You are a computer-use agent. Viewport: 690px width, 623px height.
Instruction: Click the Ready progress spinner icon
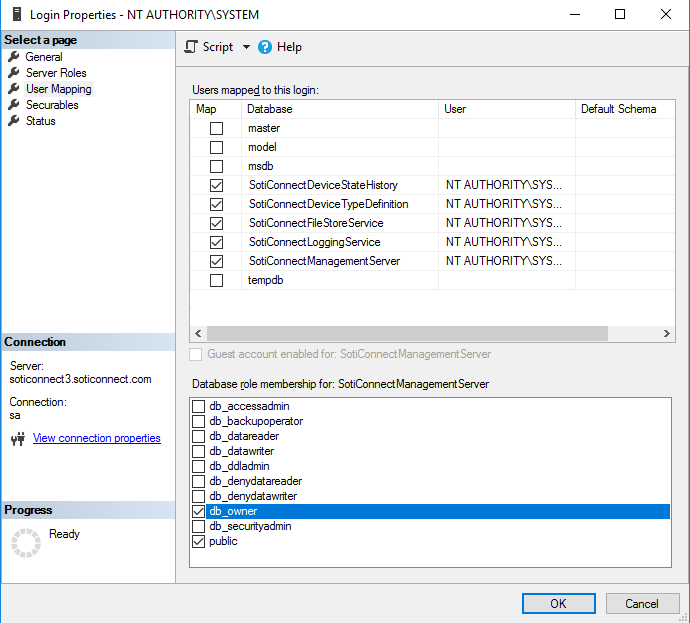tap(26, 543)
